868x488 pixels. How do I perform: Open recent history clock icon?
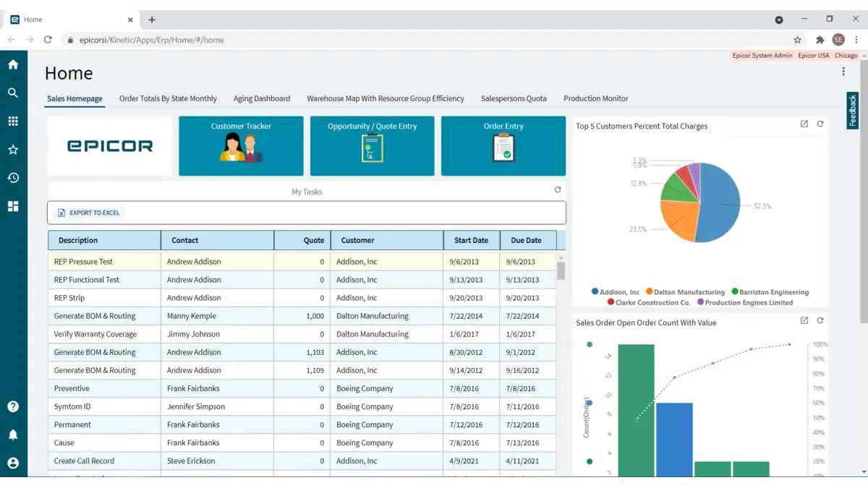[x=13, y=178]
